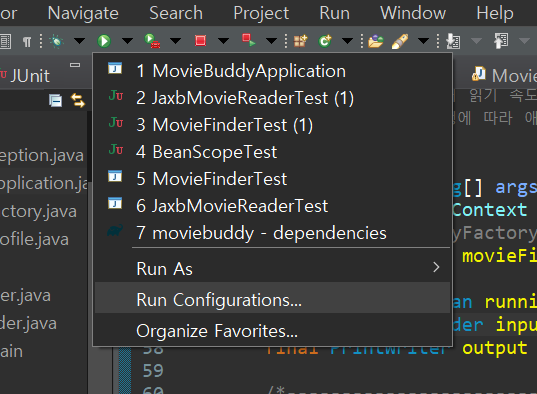
Task: Click the Coverage run icon
Action: (152, 41)
